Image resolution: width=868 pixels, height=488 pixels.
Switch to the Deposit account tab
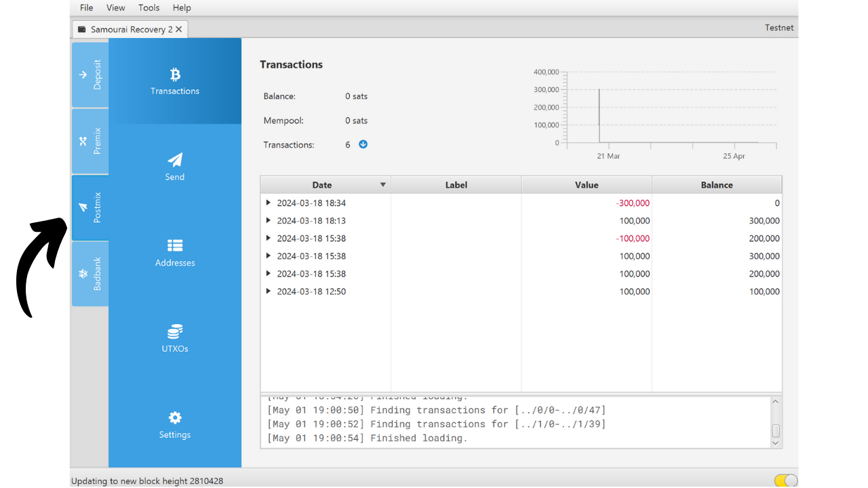click(90, 75)
